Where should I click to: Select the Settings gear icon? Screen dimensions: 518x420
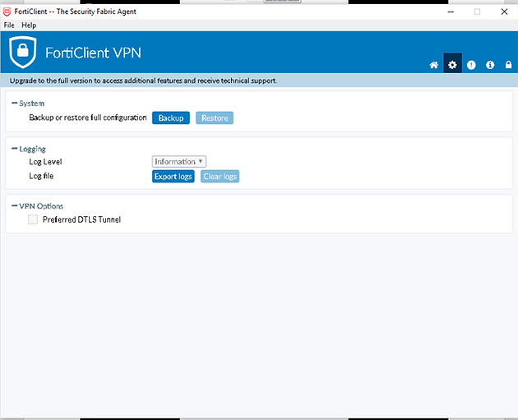point(452,64)
